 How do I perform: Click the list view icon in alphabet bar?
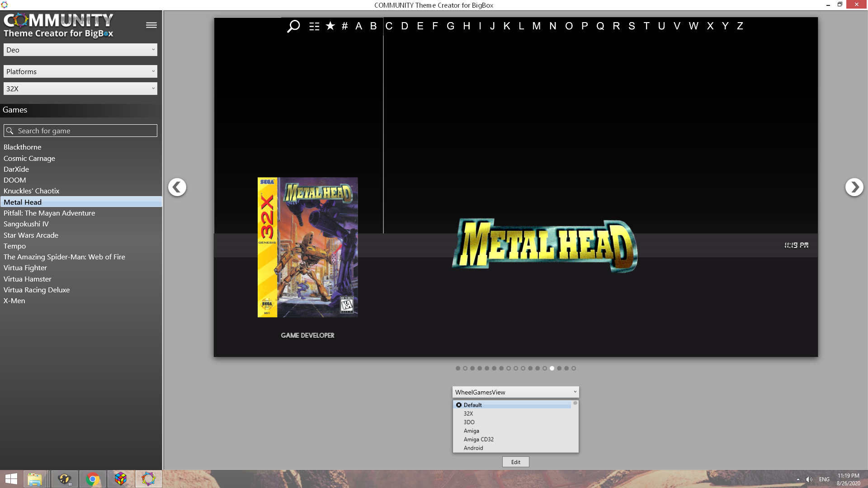pos(314,26)
